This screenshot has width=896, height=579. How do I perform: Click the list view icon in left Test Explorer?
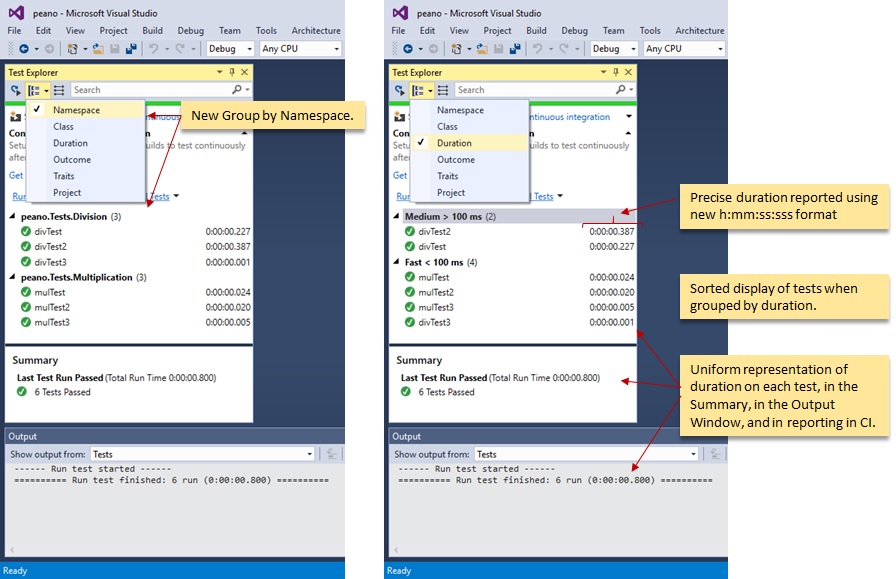point(59,90)
